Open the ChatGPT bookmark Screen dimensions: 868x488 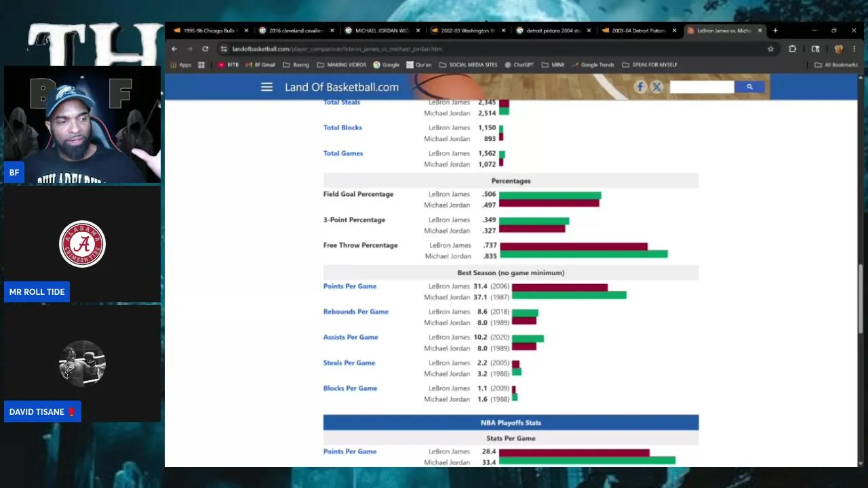[519, 65]
